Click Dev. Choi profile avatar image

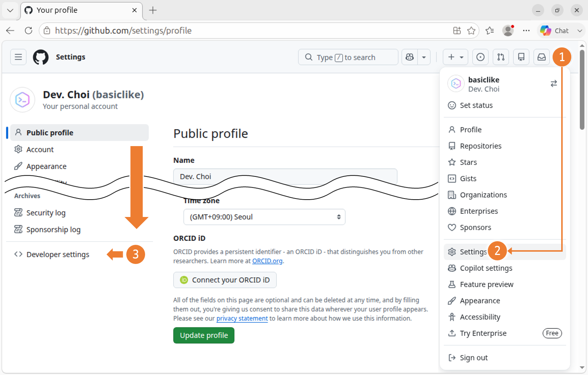22,100
